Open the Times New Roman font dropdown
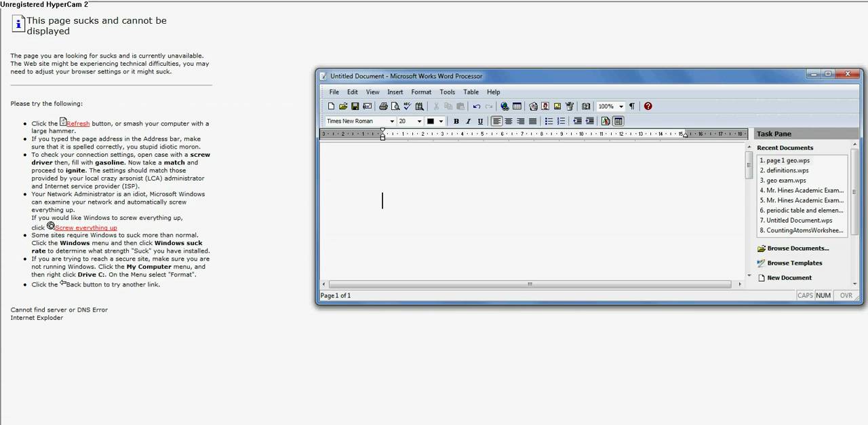 392,121
